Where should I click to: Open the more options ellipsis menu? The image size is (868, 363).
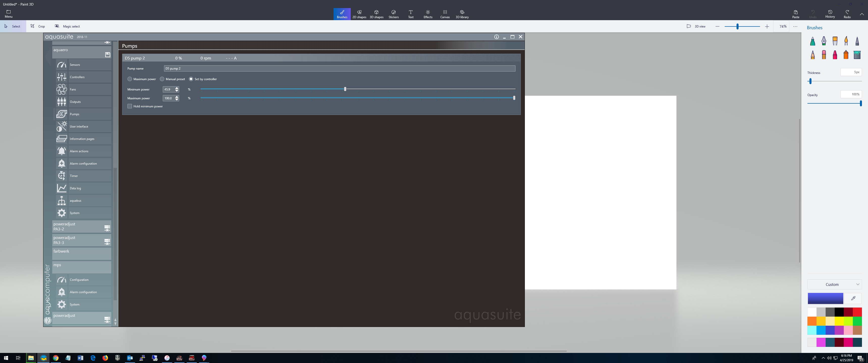795,26
